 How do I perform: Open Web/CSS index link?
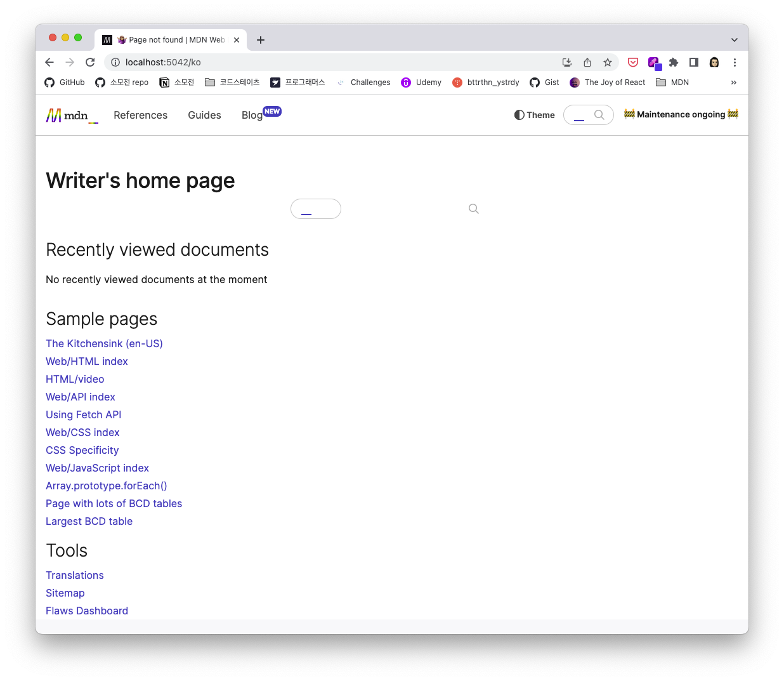click(82, 432)
